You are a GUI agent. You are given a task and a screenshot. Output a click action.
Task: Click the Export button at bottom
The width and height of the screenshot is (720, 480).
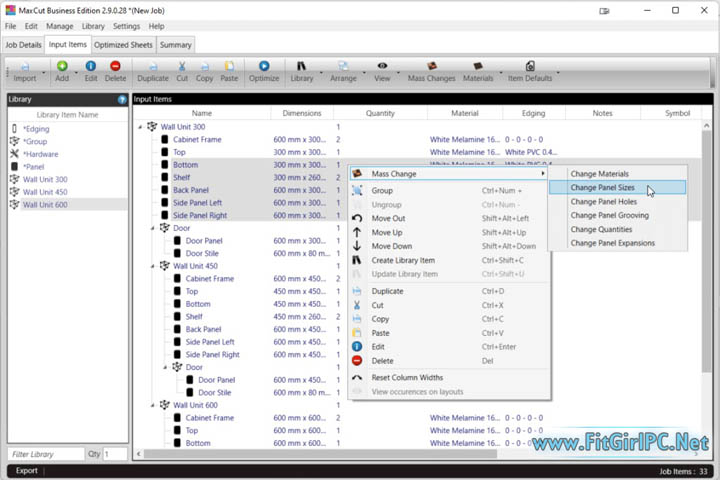(27, 470)
